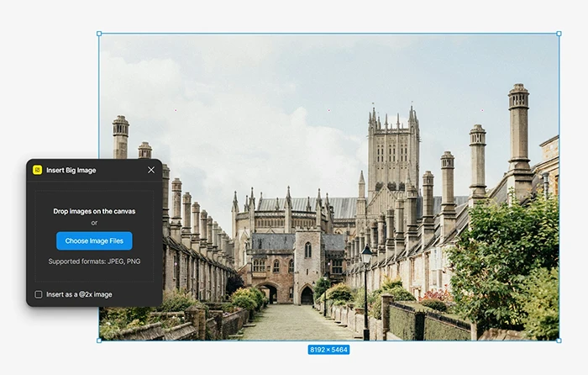Click the Choose Image Files button
This screenshot has width=588, height=375.
[x=94, y=241]
